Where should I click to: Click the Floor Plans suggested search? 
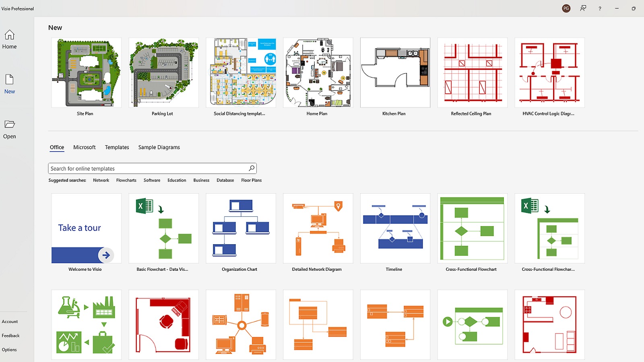click(252, 180)
